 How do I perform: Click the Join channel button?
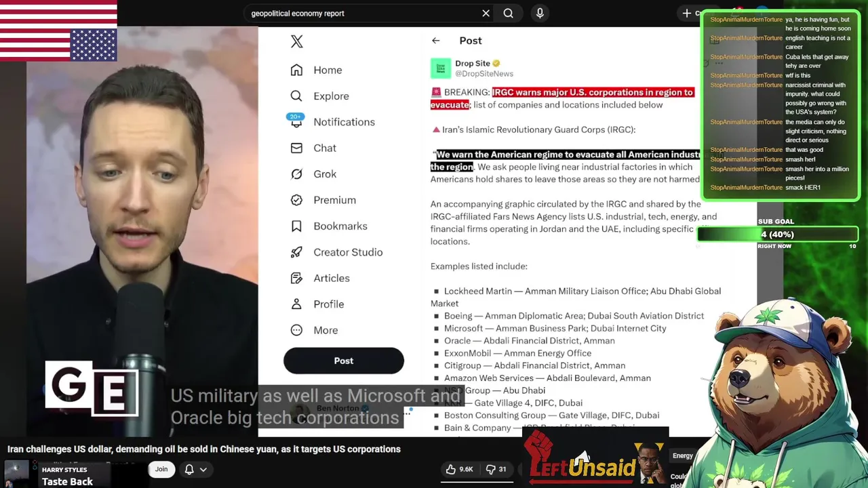pos(161,469)
